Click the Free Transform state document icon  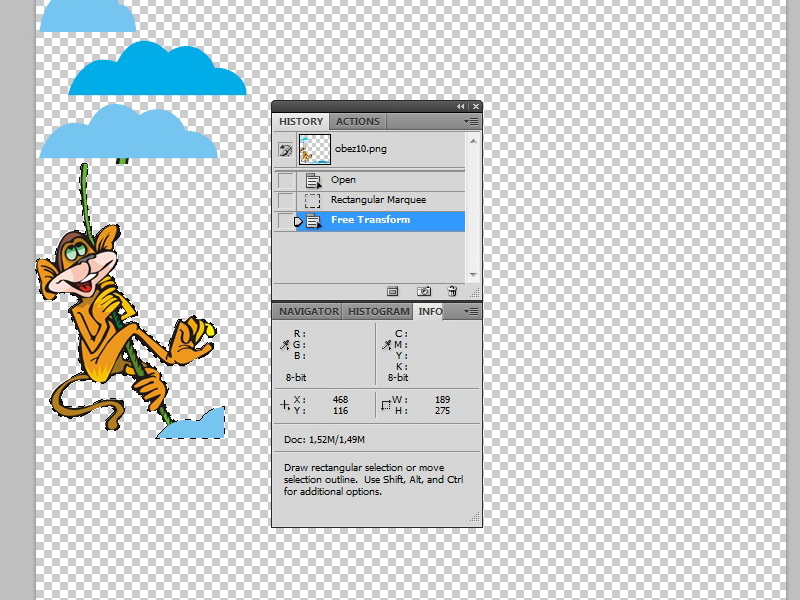click(x=313, y=221)
